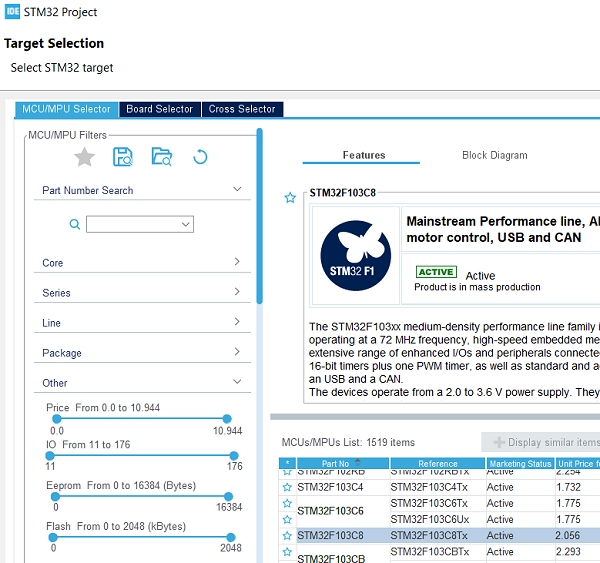Click the load saved search folder icon

pyautogui.click(x=161, y=156)
